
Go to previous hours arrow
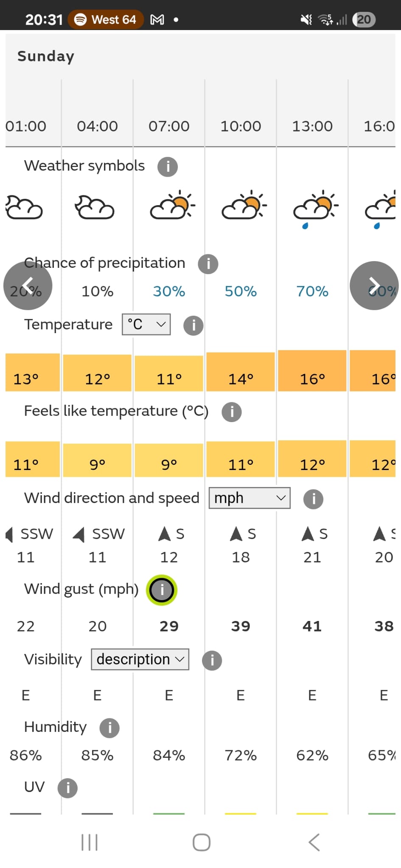click(28, 285)
